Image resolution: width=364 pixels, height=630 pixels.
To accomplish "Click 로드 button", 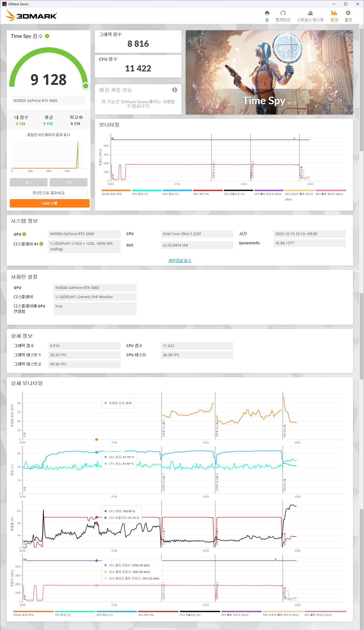I will pyautogui.click(x=29, y=182).
